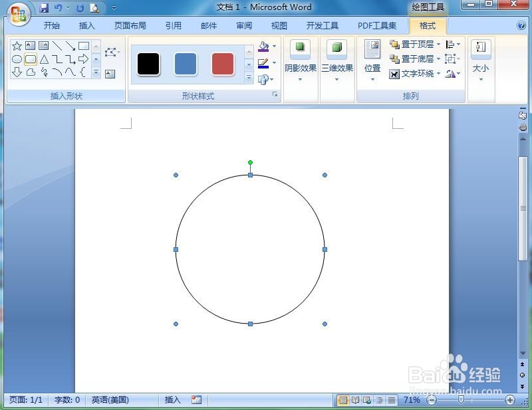Viewport: 532px width, 410px height.
Task: Select the elbow arrow connector shape
Action: (70, 59)
